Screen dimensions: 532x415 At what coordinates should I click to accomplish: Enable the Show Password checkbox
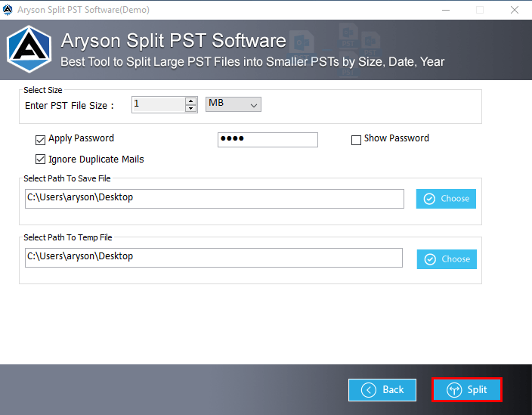356,140
